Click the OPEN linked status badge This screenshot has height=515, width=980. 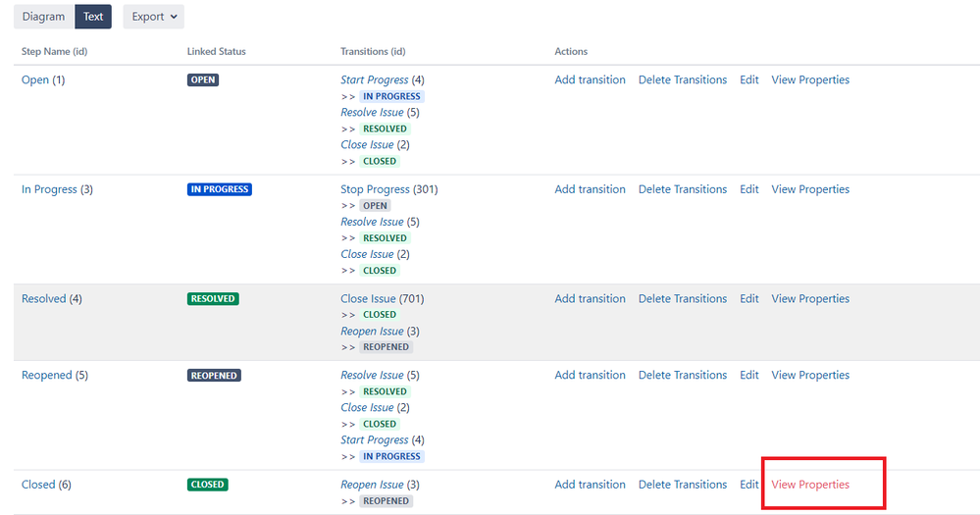pyautogui.click(x=203, y=80)
